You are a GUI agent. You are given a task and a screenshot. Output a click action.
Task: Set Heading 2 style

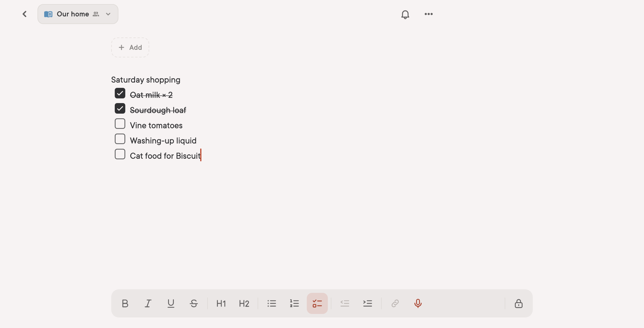click(244, 303)
